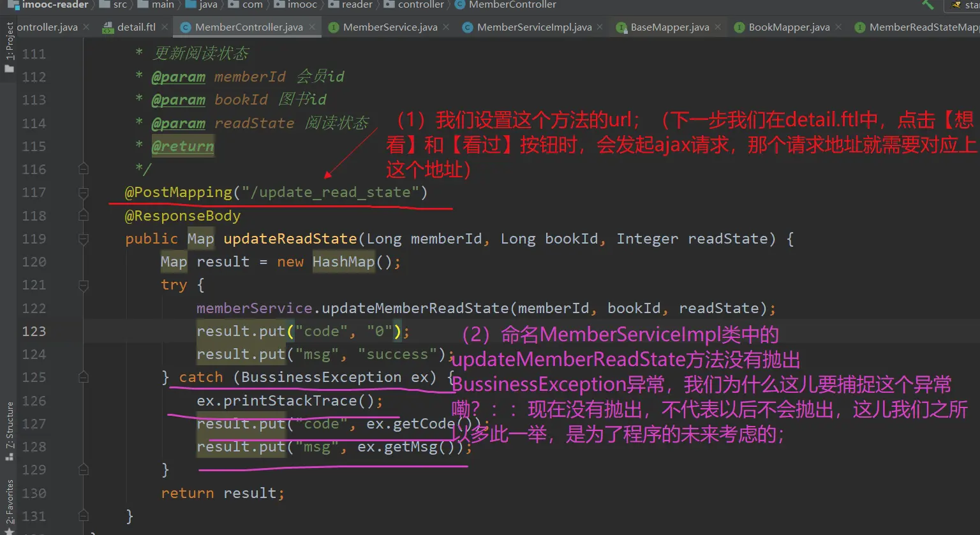The width and height of the screenshot is (980, 535).
Task: Switch to the MemberServiceImpl.java tab
Action: [x=534, y=27]
